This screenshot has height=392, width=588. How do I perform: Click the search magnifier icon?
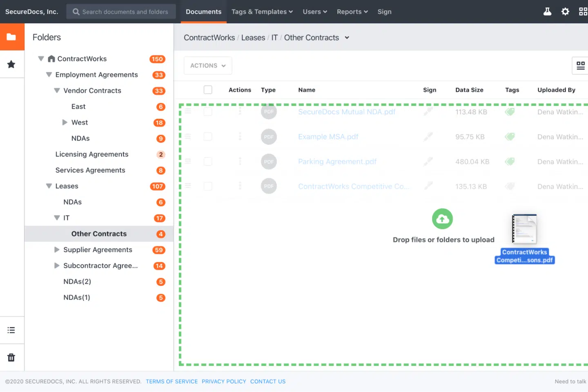coord(76,12)
